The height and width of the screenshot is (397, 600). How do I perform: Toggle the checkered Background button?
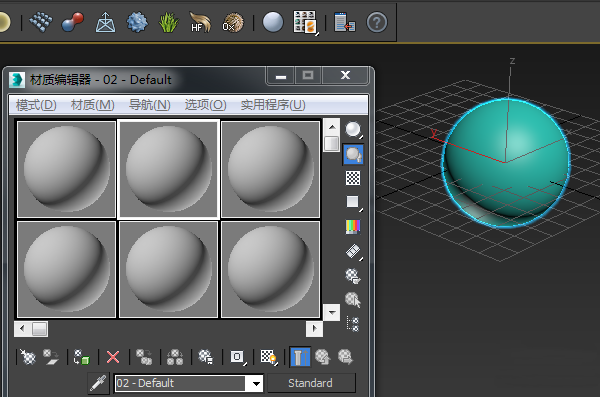click(353, 178)
